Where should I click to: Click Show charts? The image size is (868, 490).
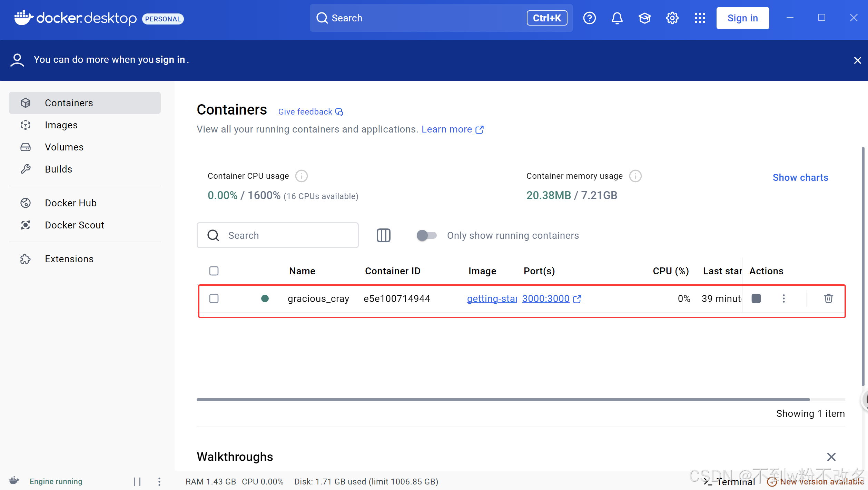point(800,177)
